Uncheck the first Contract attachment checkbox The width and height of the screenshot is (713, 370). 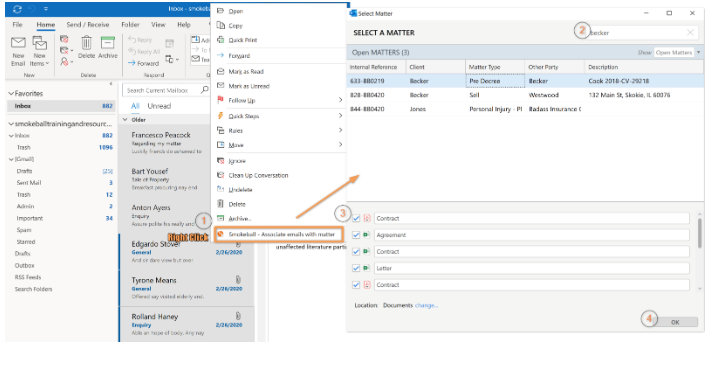coord(356,218)
